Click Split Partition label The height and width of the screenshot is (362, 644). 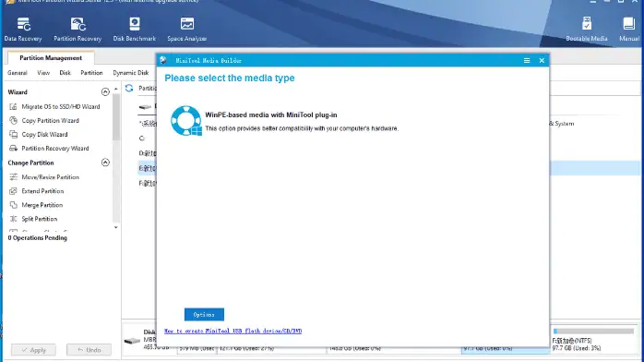click(40, 219)
